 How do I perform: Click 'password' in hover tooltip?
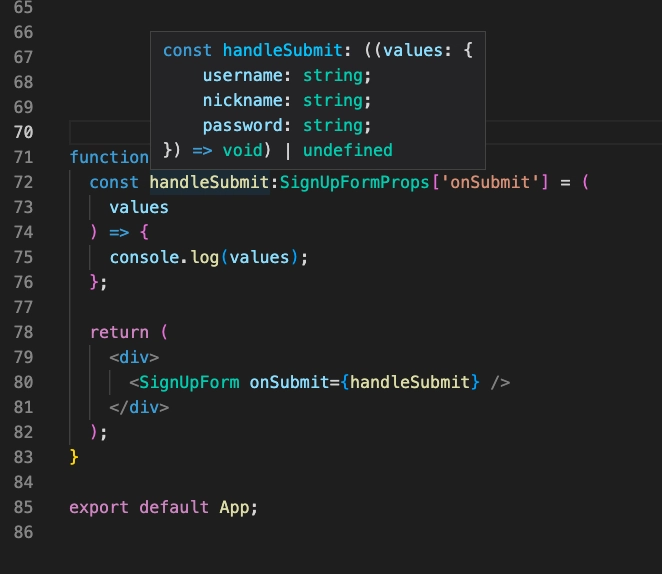[243, 125]
